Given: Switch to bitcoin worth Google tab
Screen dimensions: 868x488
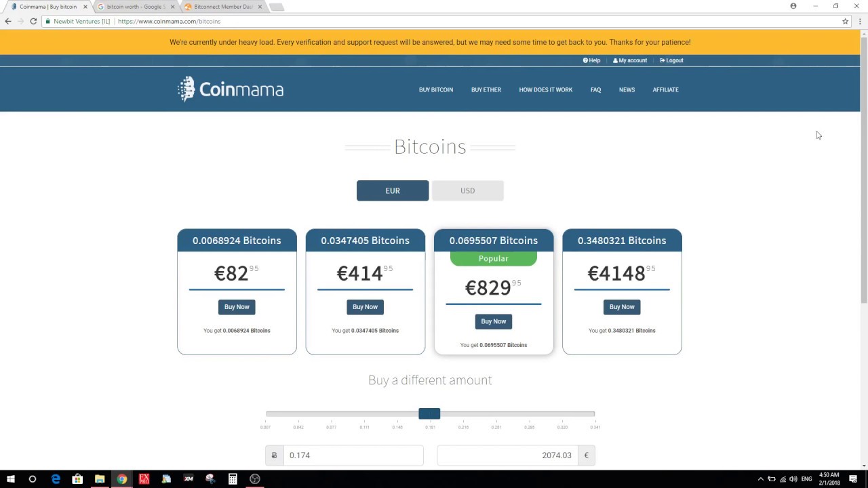Looking at the screenshot, I should pos(134,7).
